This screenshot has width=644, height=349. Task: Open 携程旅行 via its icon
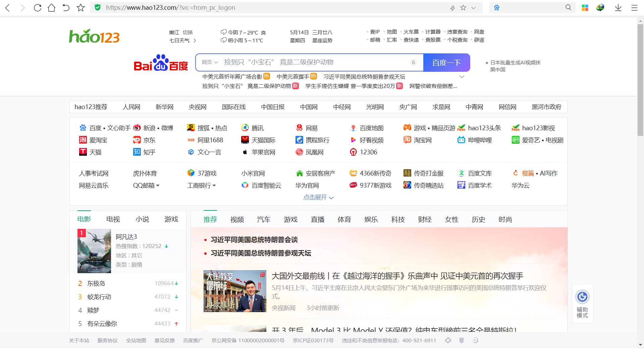[299, 140]
